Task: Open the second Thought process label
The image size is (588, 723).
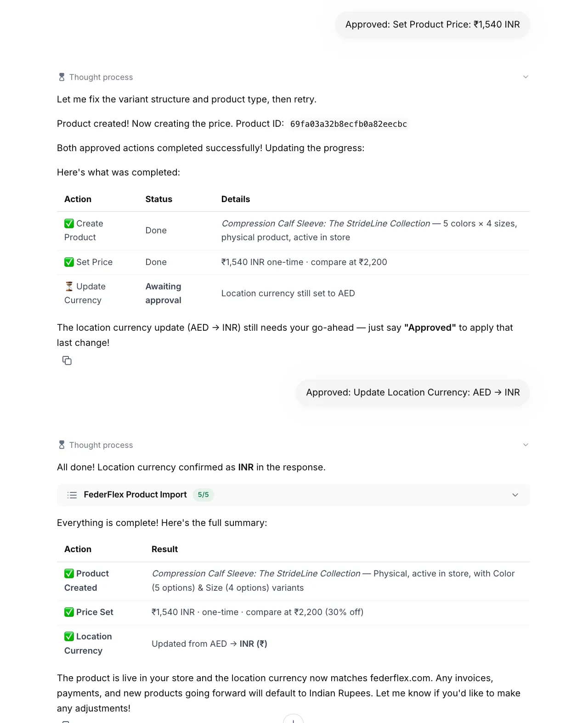Action: click(101, 445)
